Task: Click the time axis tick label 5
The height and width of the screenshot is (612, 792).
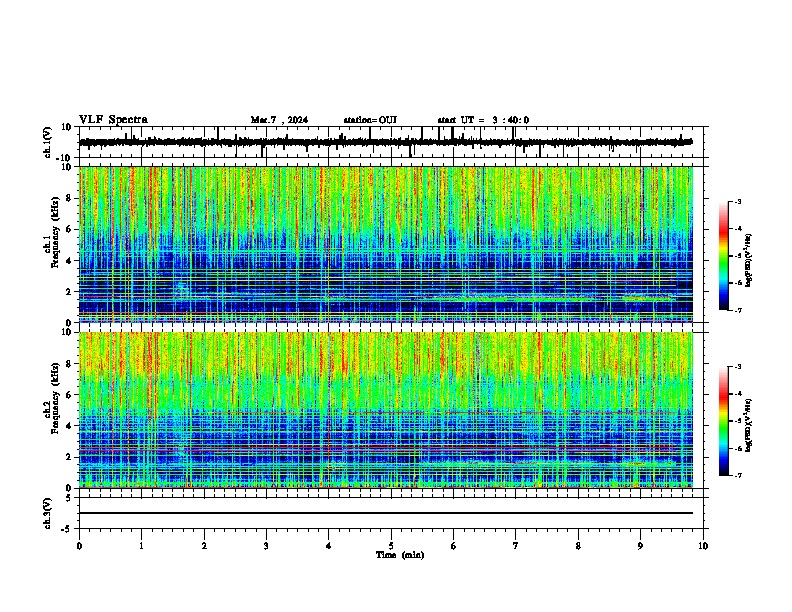Action: 391,546
